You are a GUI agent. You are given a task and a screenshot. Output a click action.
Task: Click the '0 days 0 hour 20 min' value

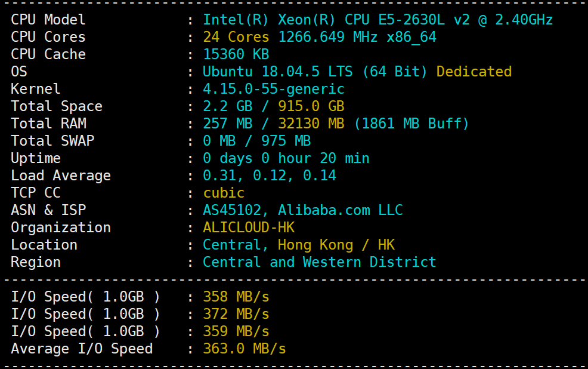tap(286, 158)
